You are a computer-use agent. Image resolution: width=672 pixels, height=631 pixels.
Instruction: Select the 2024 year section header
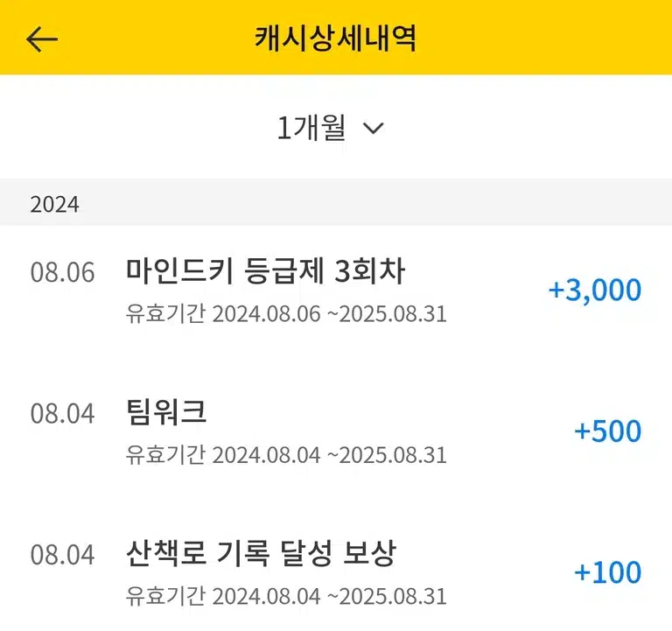336,202
